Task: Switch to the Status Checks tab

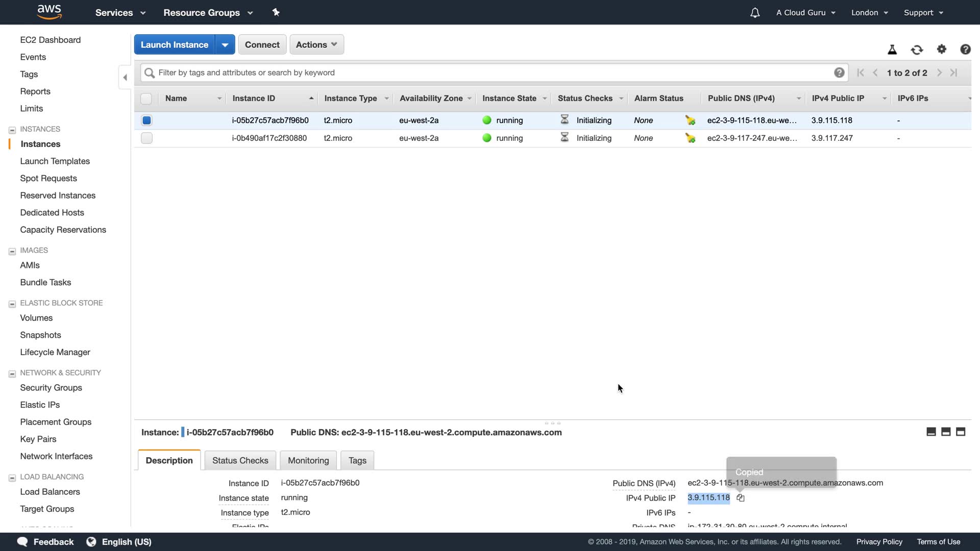Action: [x=240, y=461]
